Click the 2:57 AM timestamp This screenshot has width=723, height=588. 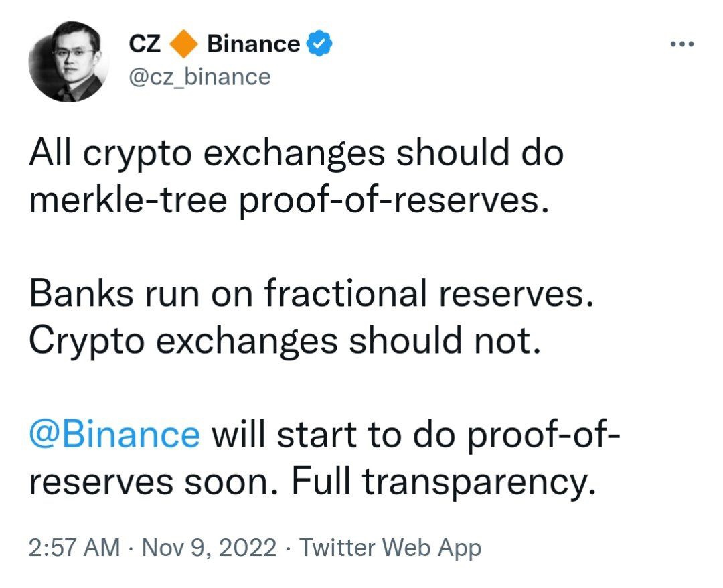pos(74,547)
